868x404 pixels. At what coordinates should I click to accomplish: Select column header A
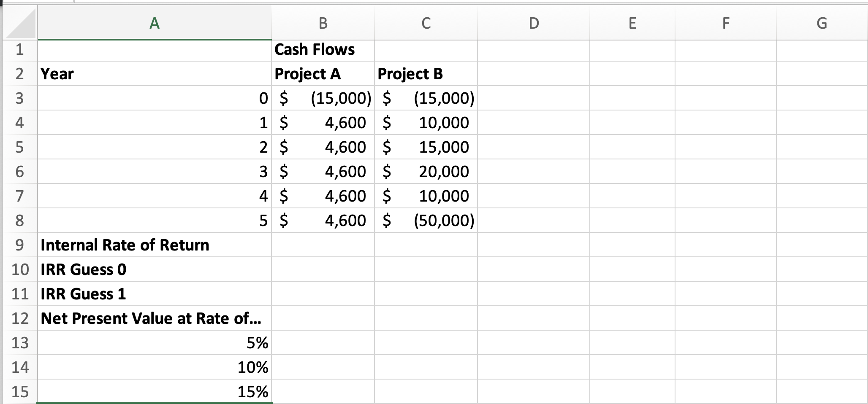pyautogui.click(x=154, y=23)
